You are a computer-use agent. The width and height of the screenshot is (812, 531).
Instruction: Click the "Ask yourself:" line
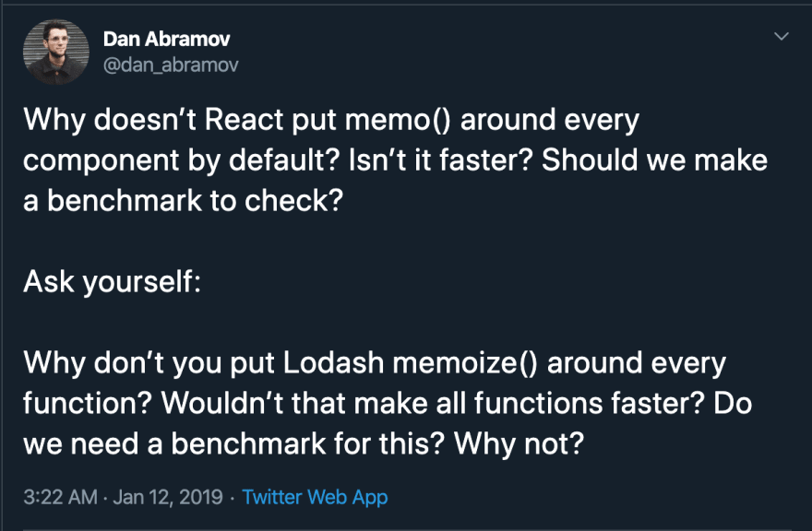pyautogui.click(x=112, y=282)
